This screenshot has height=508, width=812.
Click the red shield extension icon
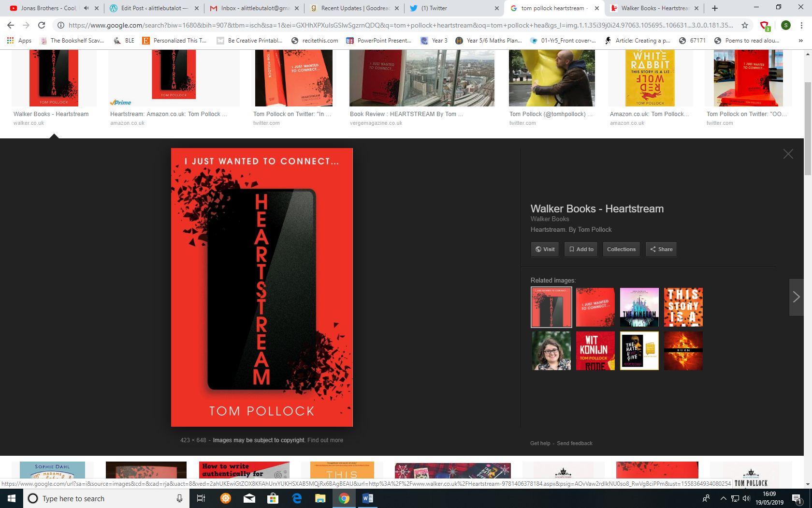click(765, 26)
